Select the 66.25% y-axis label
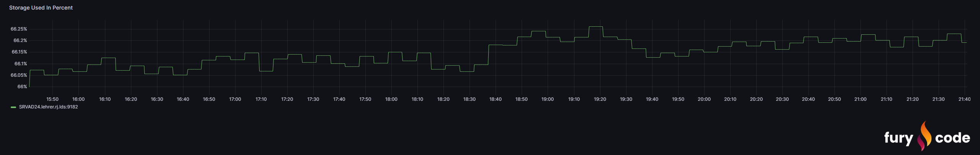The image size is (980, 155). coord(19,29)
